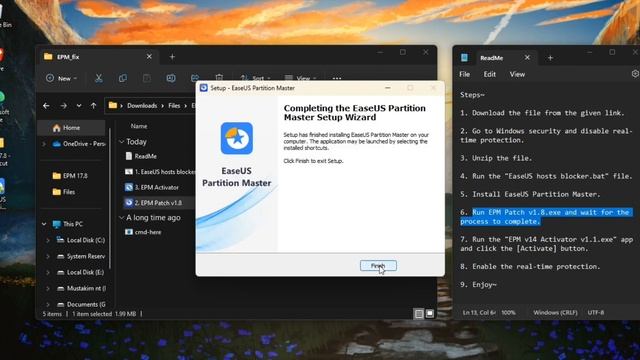Image resolution: width=640 pixels, height=360 pixels.
Task: Expand the Mustakim nt drive node
Action: [48, 288]
